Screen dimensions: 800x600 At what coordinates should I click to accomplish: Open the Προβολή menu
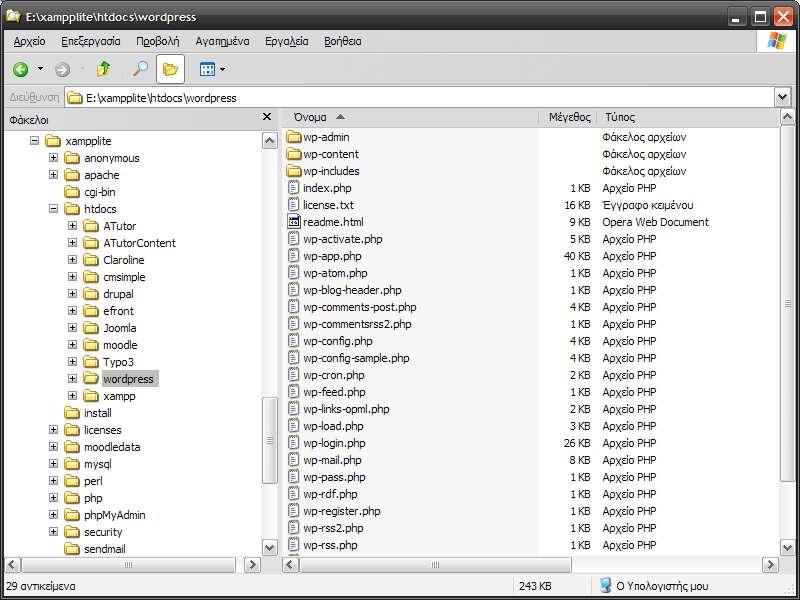158,41
